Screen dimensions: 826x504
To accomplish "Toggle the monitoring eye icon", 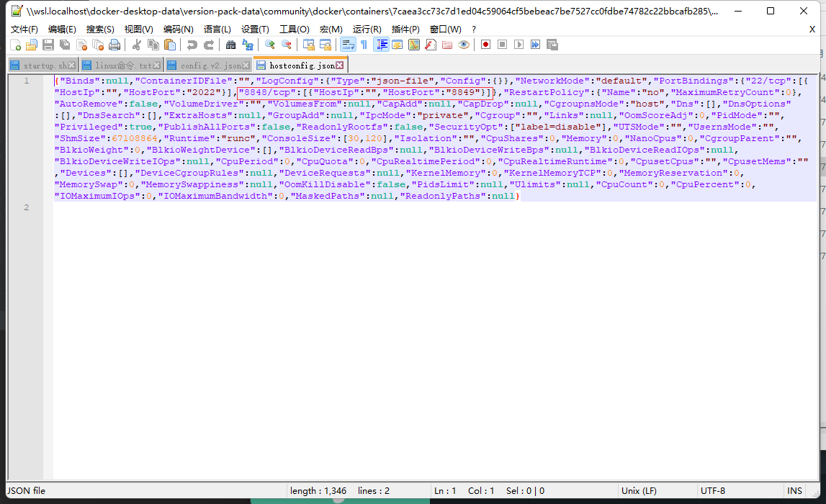I will click(464, 45).
